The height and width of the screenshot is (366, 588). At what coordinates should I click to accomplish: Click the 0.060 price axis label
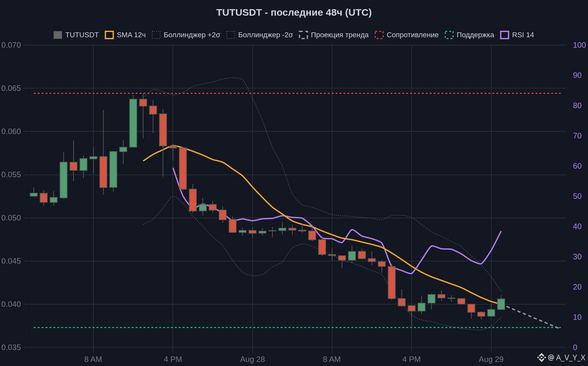[11, 131]
